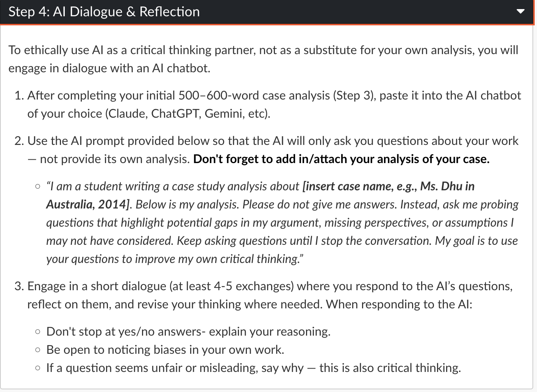Screen dimensions: 537x392
Task: Click the "Don't stop at yes/no answers" line
Action: pos(188,331)
